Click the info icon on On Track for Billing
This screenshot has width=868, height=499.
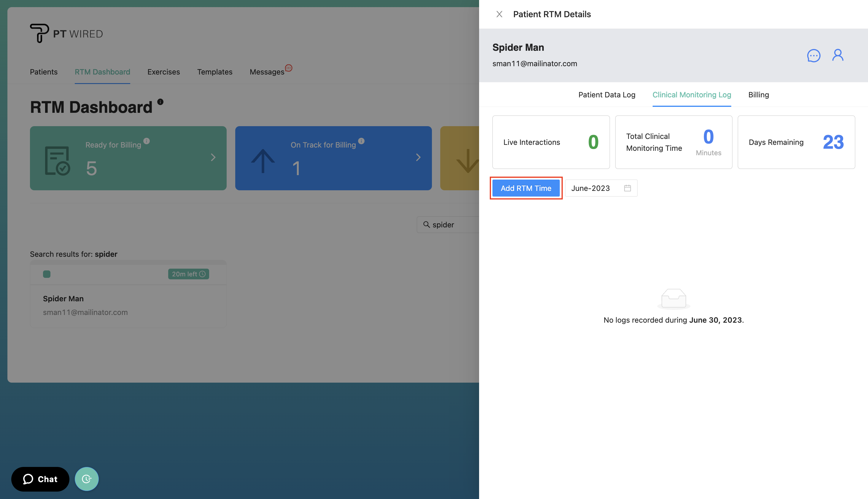tap(362, 140)
